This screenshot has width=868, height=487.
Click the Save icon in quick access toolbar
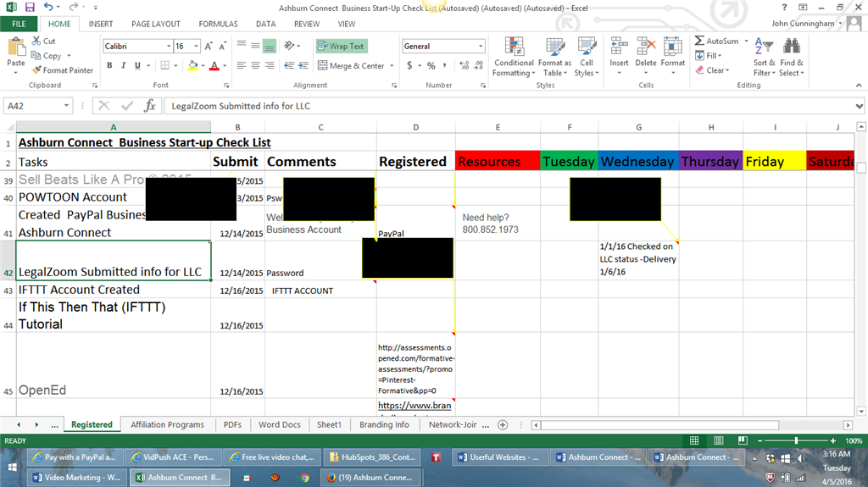tap(30, 7)
